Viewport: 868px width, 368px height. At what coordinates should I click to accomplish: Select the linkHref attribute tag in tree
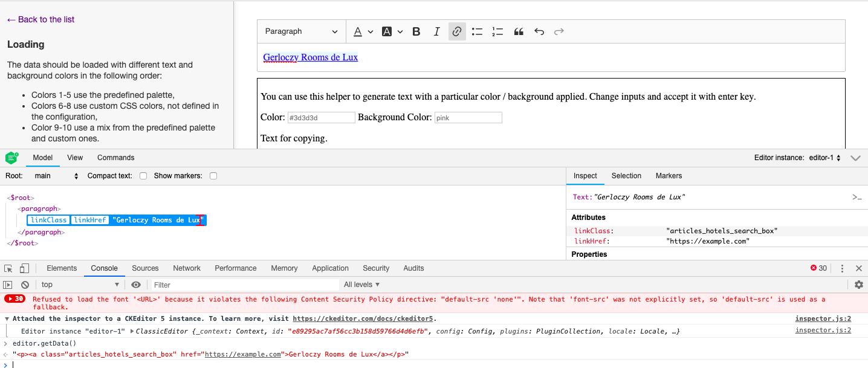click(x=89, y=220)
